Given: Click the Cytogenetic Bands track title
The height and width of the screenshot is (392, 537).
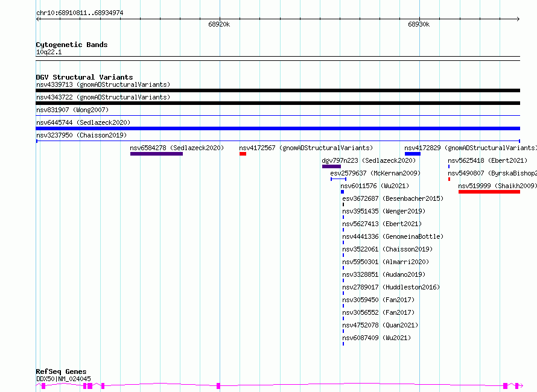Looking at the screenshot, I should pos(72,45).
